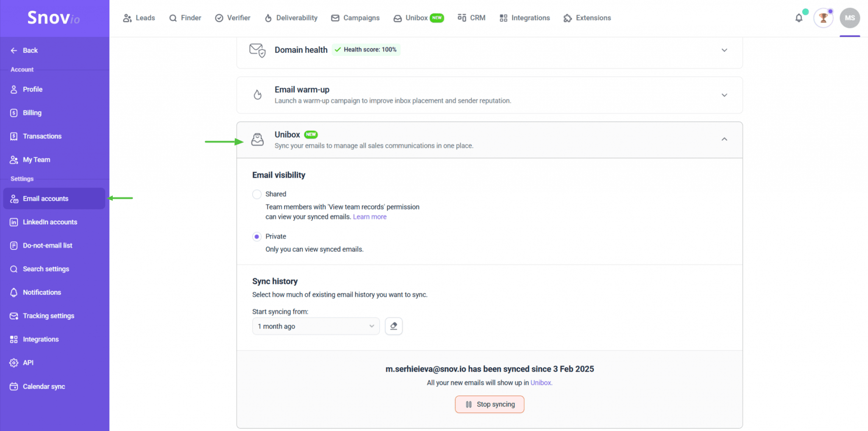
Task: Select the Shared email visibility option
Action: [257, 194]
